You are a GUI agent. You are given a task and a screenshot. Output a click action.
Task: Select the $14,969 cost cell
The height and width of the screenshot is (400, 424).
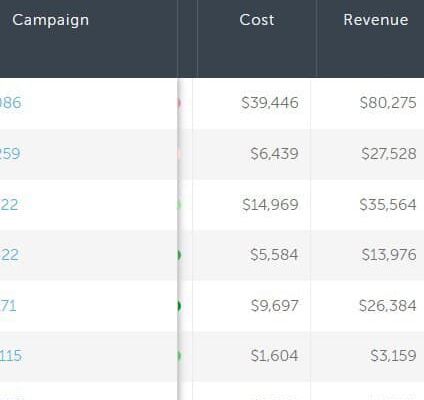[x=251, y=205]
